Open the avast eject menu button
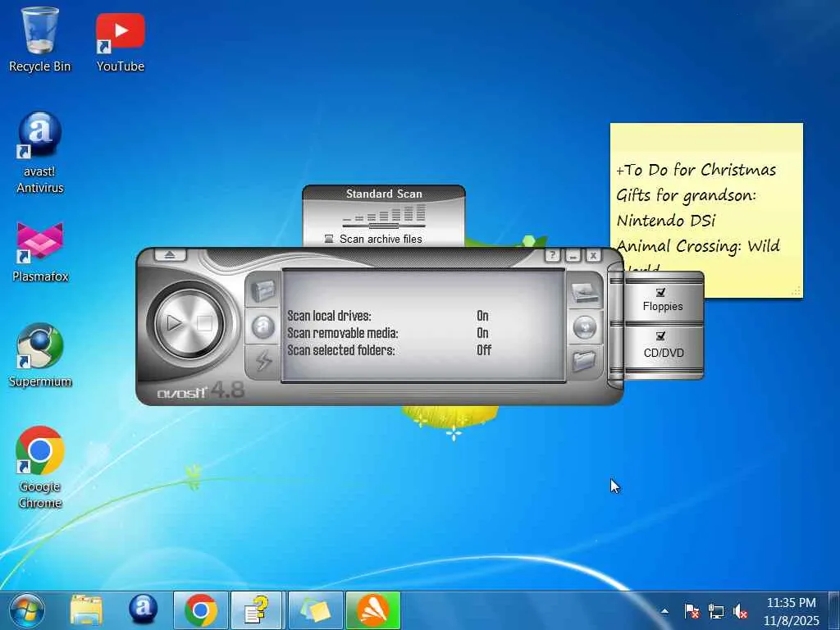 [170, 255]
